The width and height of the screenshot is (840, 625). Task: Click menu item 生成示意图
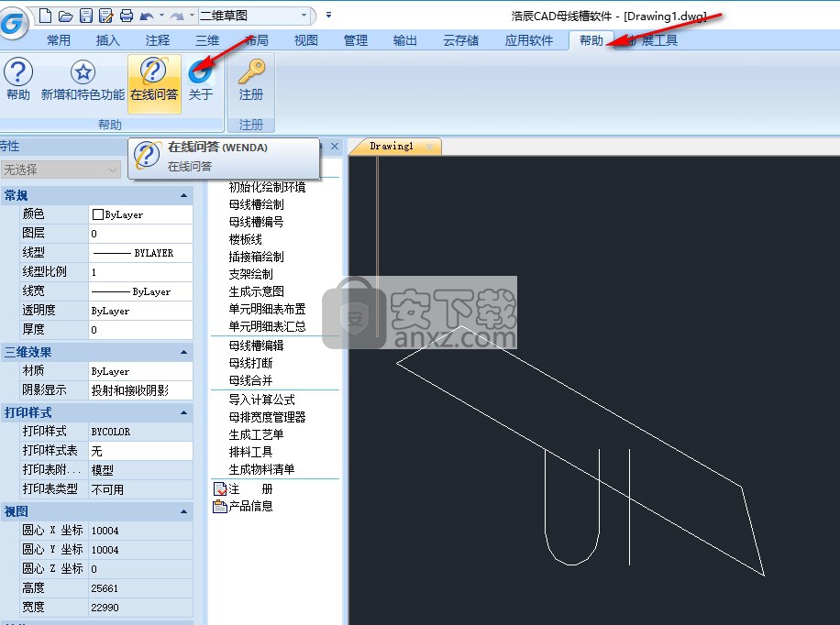256,291
